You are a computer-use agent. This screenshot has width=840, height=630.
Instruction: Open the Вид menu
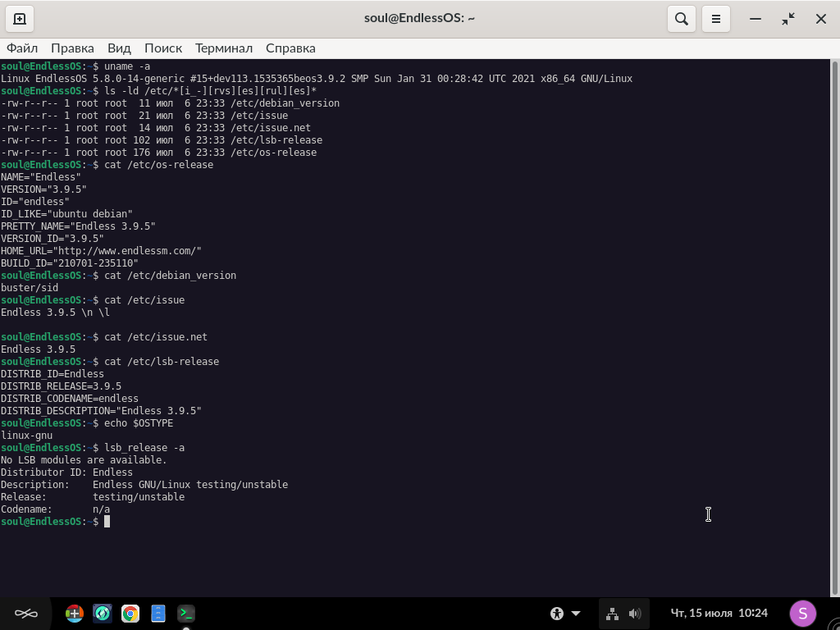coord(119,48)
